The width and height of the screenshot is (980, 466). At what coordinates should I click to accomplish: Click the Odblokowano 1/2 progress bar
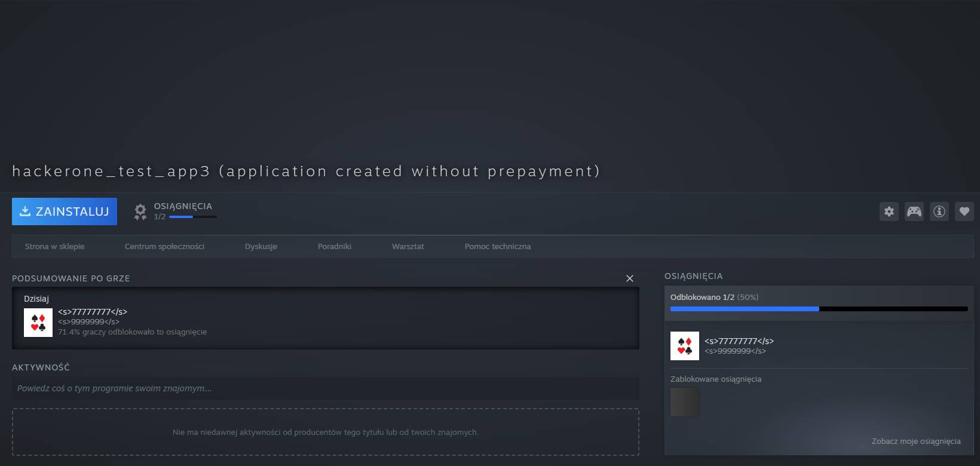click(819, 309)
